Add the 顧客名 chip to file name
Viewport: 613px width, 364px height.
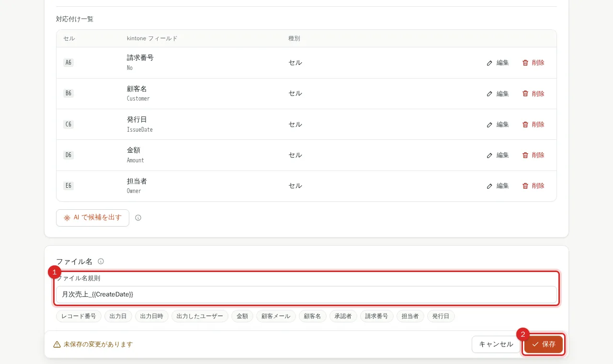[x=313, y=316]
